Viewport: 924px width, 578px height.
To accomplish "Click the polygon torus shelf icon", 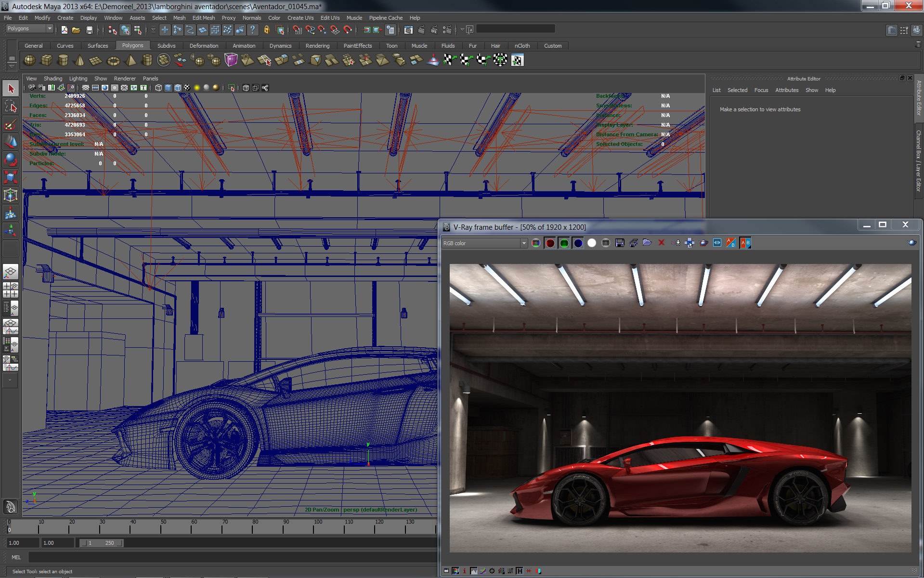I will coord(113,60).
